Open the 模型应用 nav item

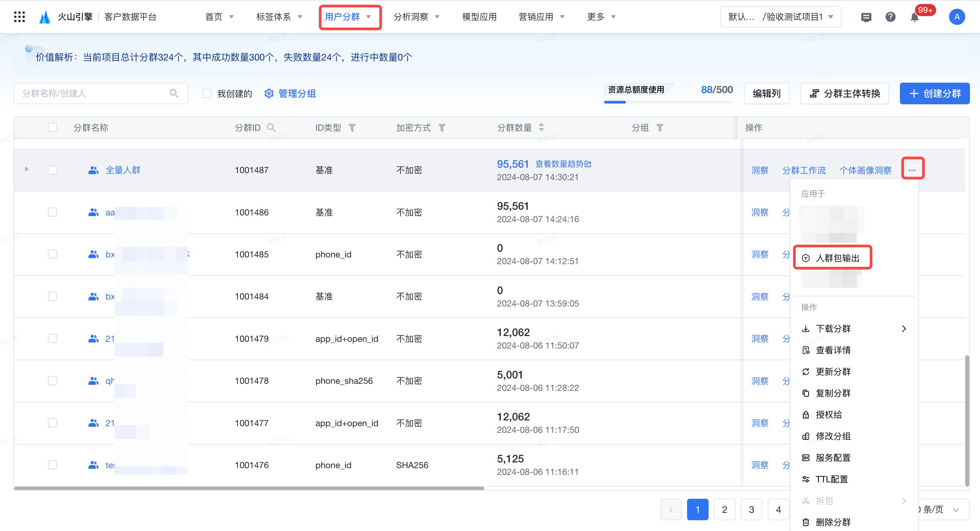point(479,17)
